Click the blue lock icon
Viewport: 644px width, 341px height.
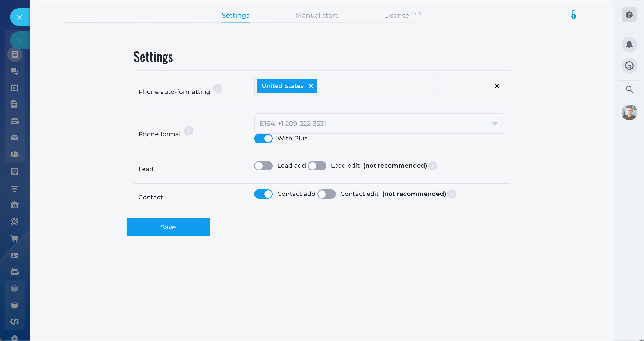click(573, 15)
